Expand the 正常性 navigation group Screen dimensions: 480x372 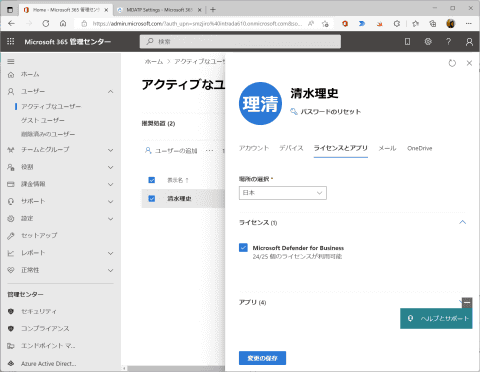(x=111, y=270)
